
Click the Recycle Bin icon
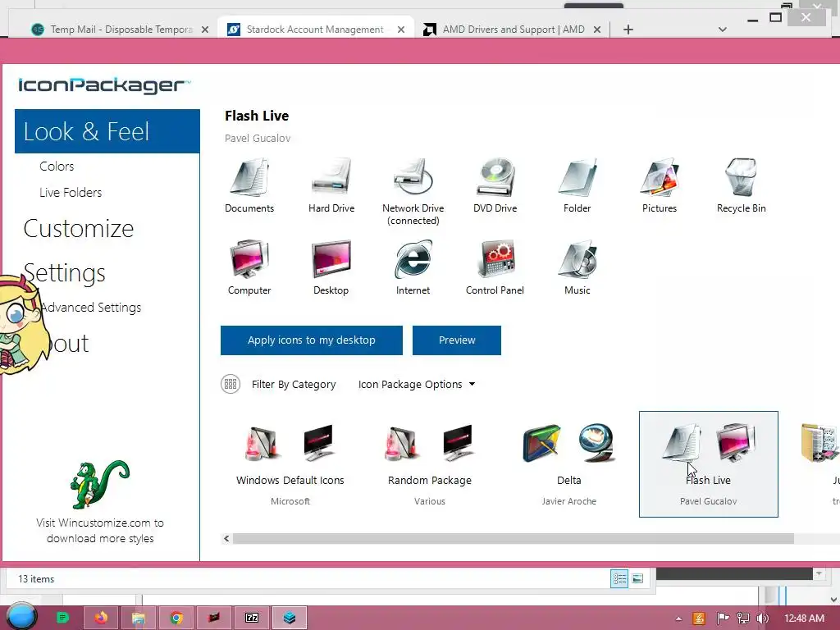pos(742,178)
